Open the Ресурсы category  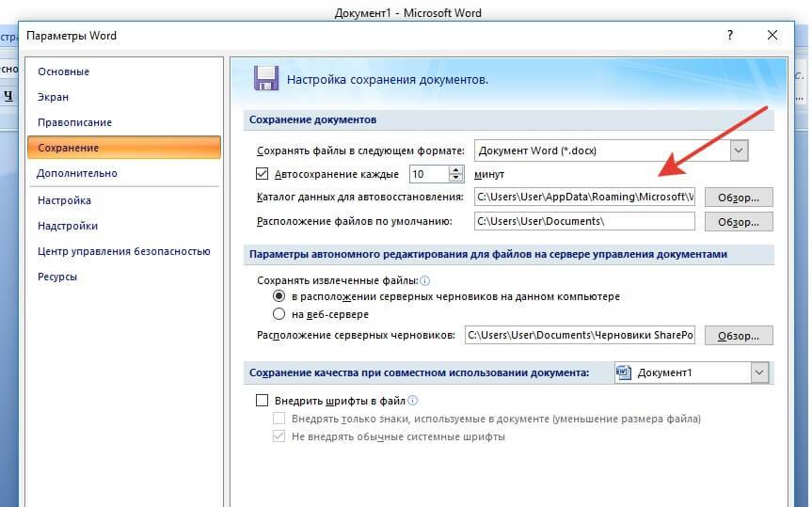coord(57,277)
